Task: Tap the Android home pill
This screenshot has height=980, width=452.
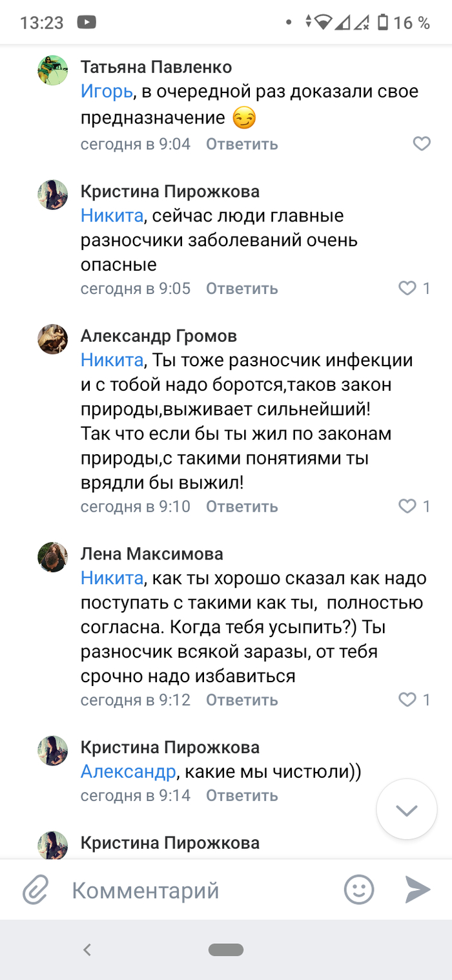Action: click(x=226, y=950)
